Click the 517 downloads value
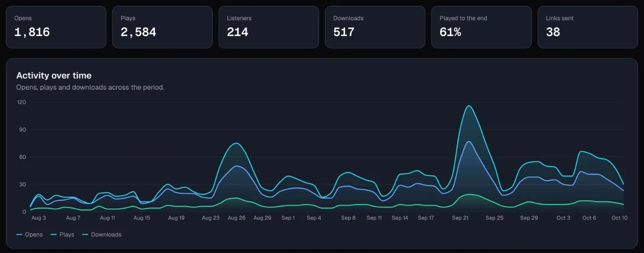This screenshot has width=644, height=253. click(x=344, y=32)
